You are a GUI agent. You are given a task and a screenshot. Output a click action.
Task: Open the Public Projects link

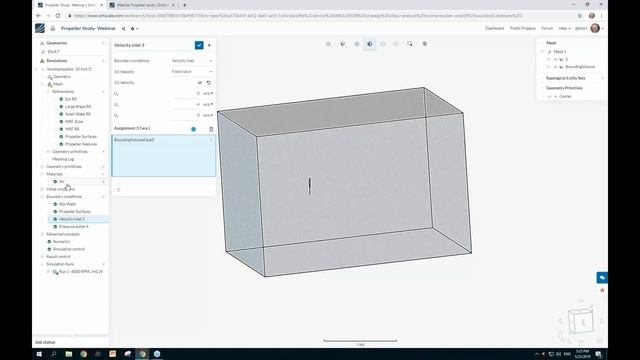[x=523, y=28]
